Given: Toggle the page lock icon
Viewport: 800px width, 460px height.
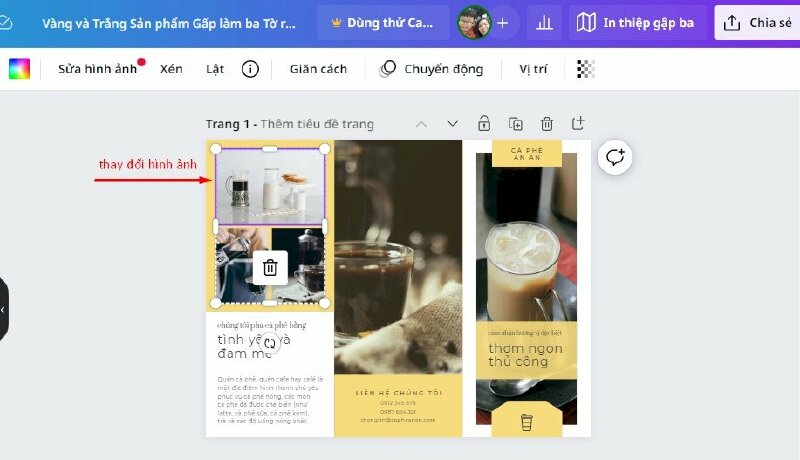Looking at the screenshot, I should click(x=484, y=124).
